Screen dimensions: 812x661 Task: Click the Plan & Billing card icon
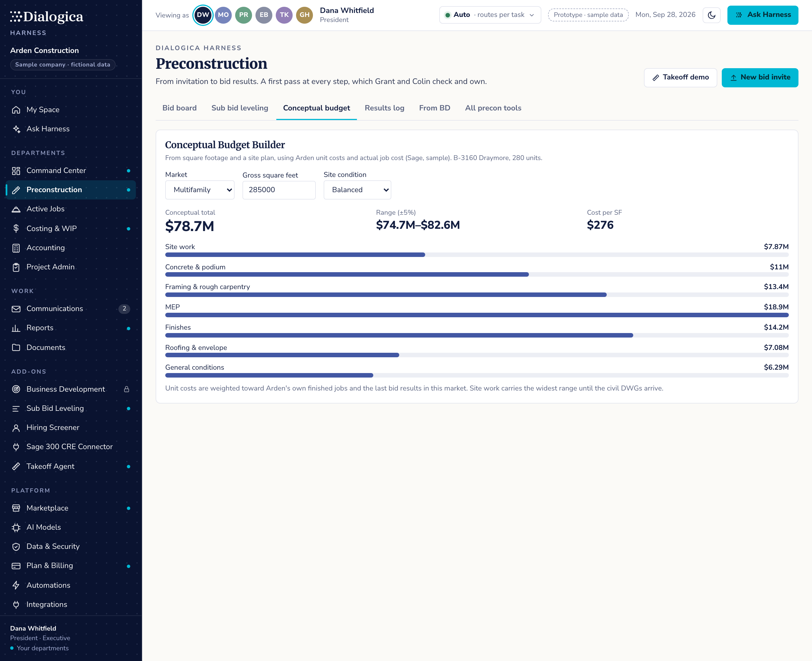coord(16,566)
